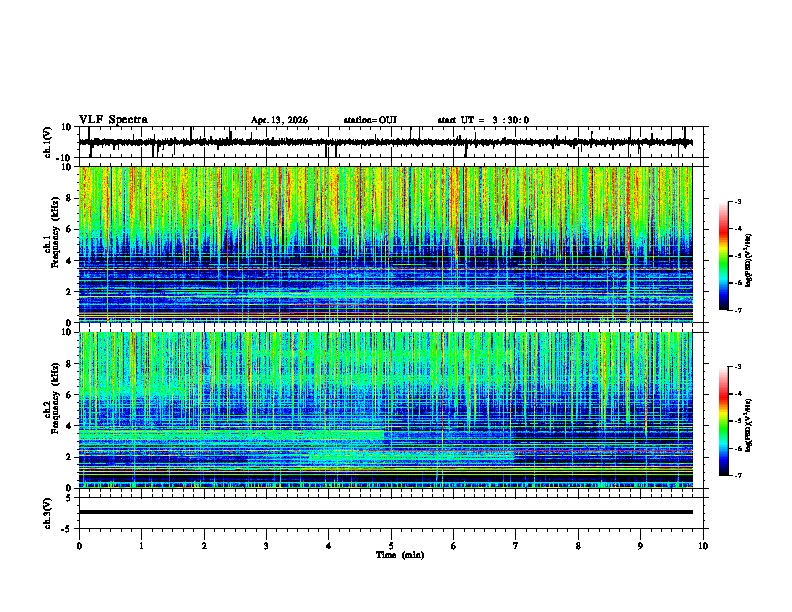Click time axis tick label "6"
This screenshot has width=792, height=612.
click(x=453, y=546)
